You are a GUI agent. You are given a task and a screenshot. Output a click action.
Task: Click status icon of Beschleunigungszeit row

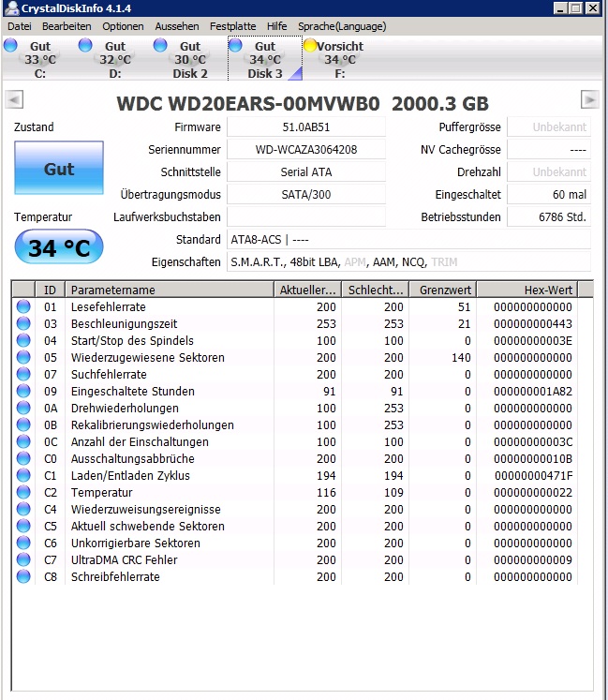click(23, 323)
